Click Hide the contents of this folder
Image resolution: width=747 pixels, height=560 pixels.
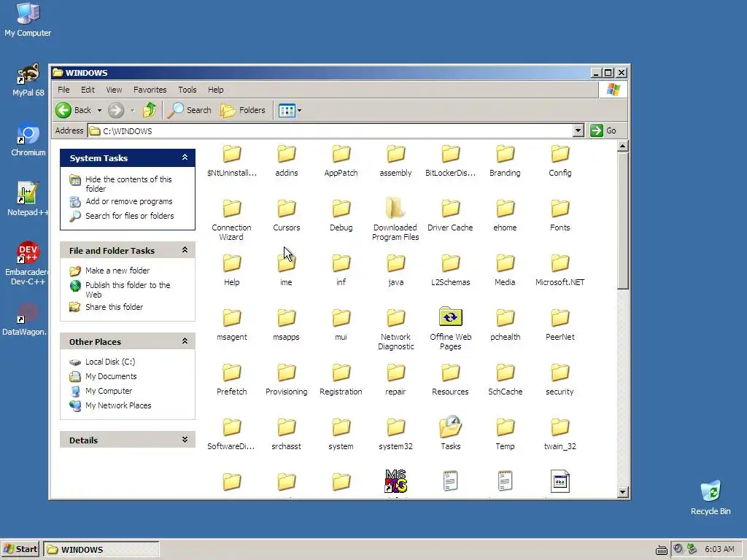pos(128,184)
